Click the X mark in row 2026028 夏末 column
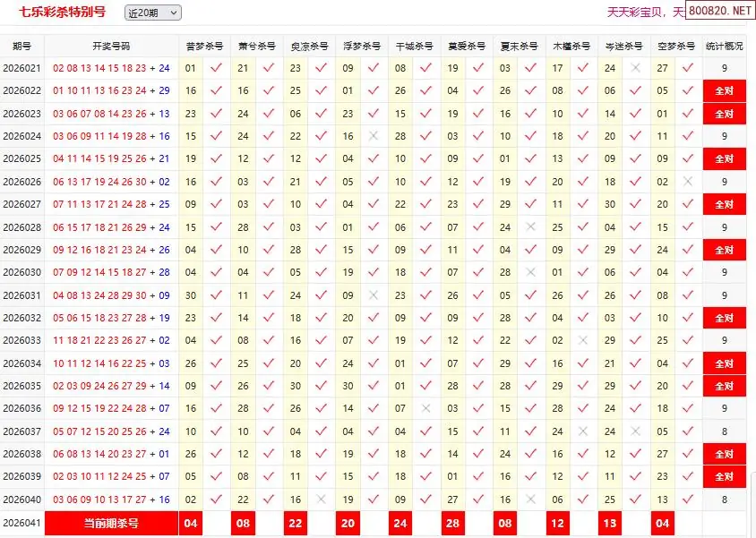This screenshot has height=538, width=756. [531, 227]
